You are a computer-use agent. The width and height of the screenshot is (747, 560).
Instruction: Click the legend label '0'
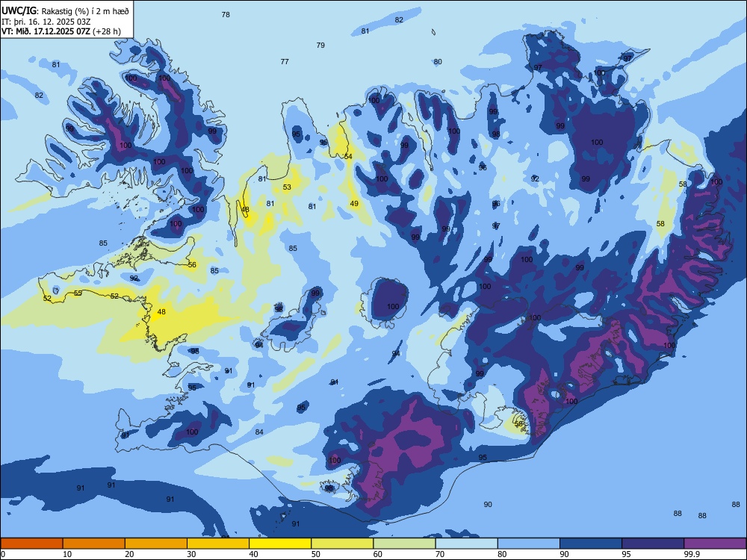pos(2,554)
